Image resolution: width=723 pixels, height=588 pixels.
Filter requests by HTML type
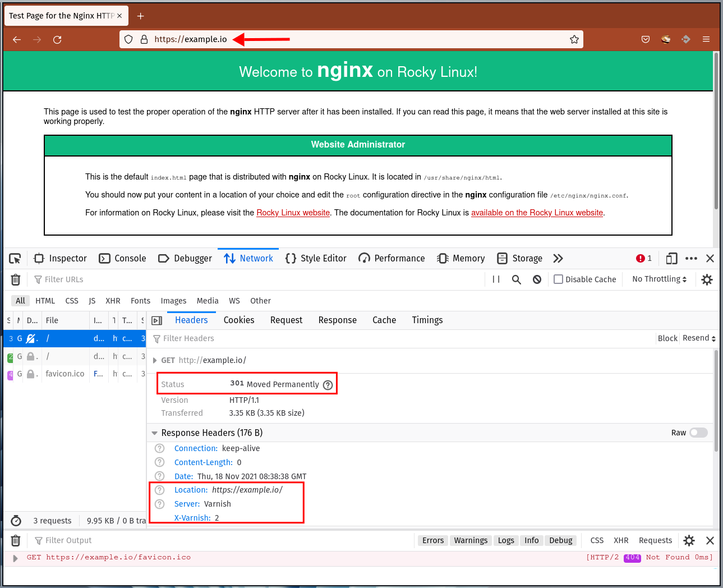tap(45, 301)
